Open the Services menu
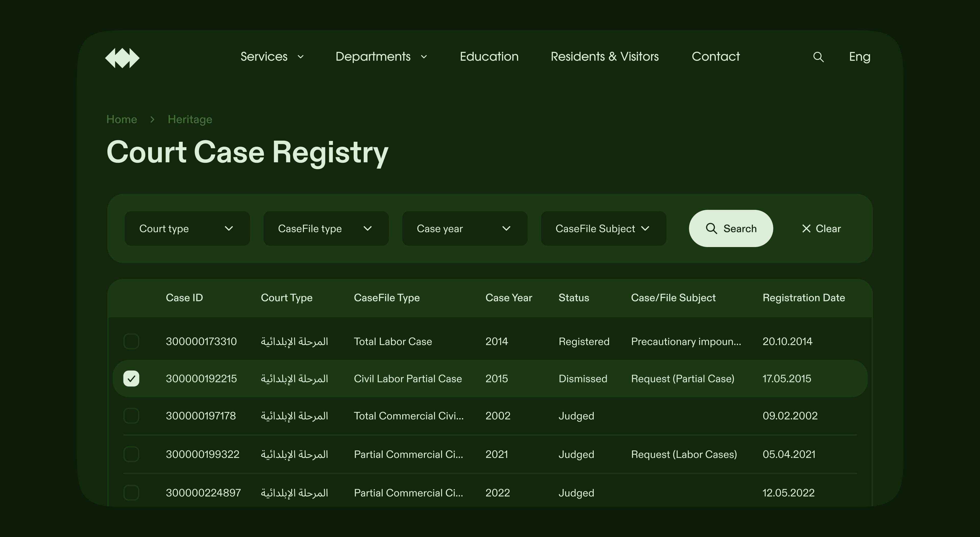The width and height of the screenshot is (980, 537). click(x=272, y=57)
